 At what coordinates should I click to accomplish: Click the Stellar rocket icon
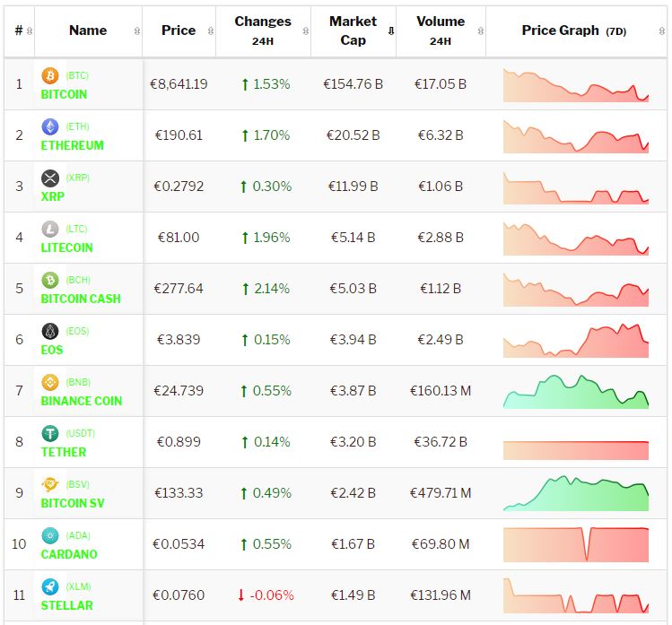(x=50, y=587)
